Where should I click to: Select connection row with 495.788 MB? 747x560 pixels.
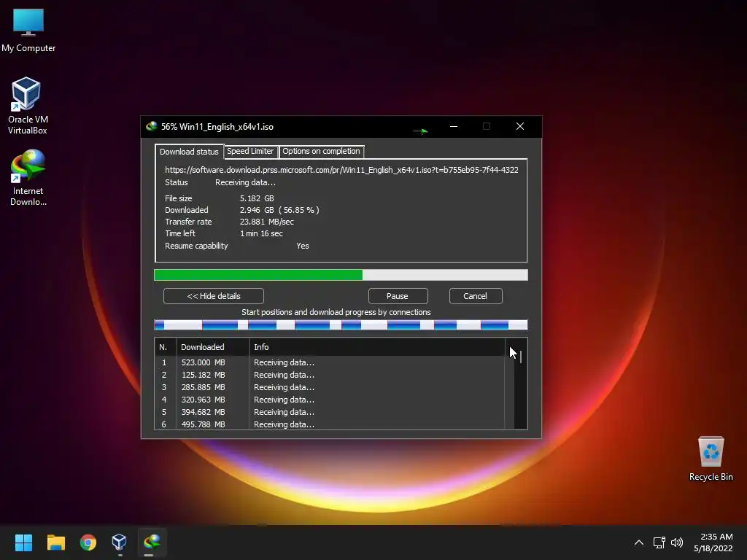[x=330, y=424]
